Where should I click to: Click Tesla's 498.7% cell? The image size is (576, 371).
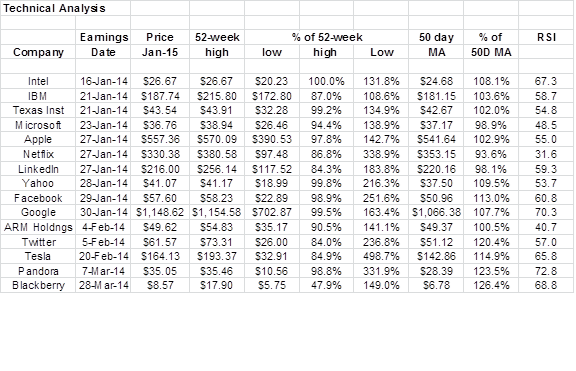[x=381, y=256]
